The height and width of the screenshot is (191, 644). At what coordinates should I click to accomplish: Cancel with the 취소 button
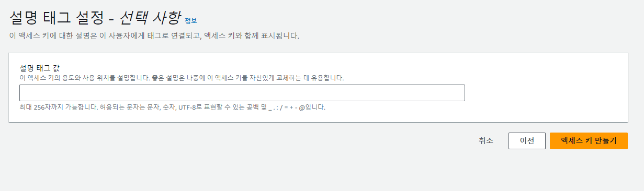pyautogui.click(x=485, y=140)
